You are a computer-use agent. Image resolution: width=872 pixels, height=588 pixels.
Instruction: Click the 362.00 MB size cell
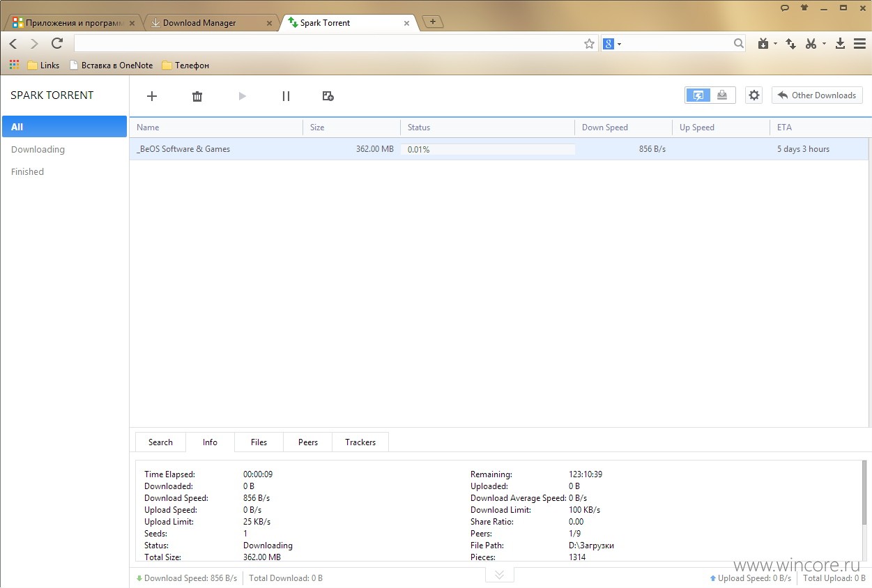375,149
